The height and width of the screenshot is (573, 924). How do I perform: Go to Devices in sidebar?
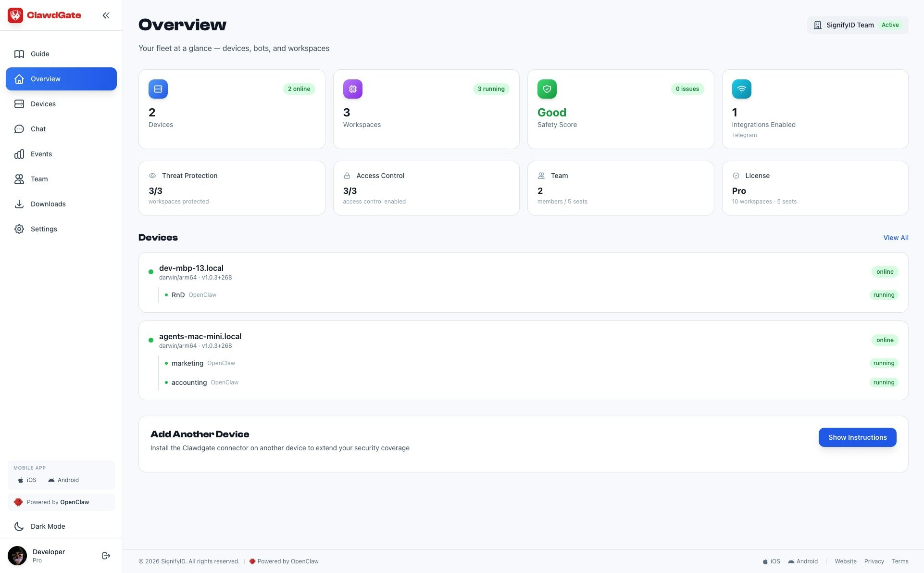(43, 104)
